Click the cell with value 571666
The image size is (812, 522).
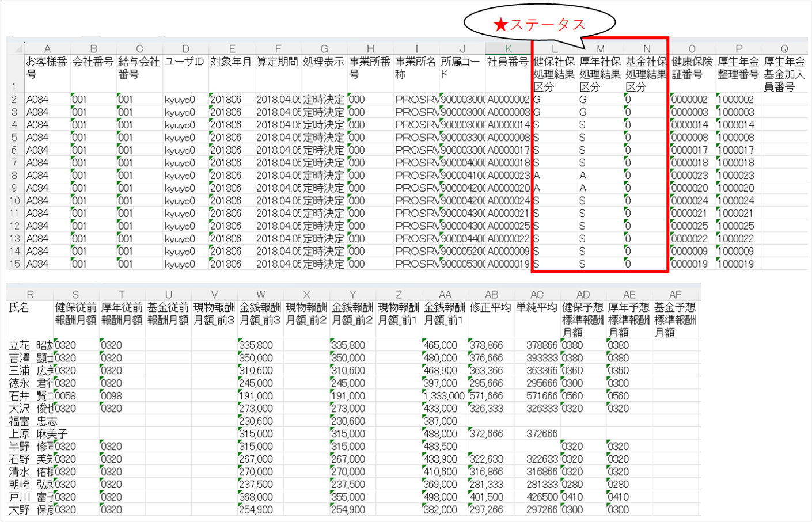pos(537,395)
